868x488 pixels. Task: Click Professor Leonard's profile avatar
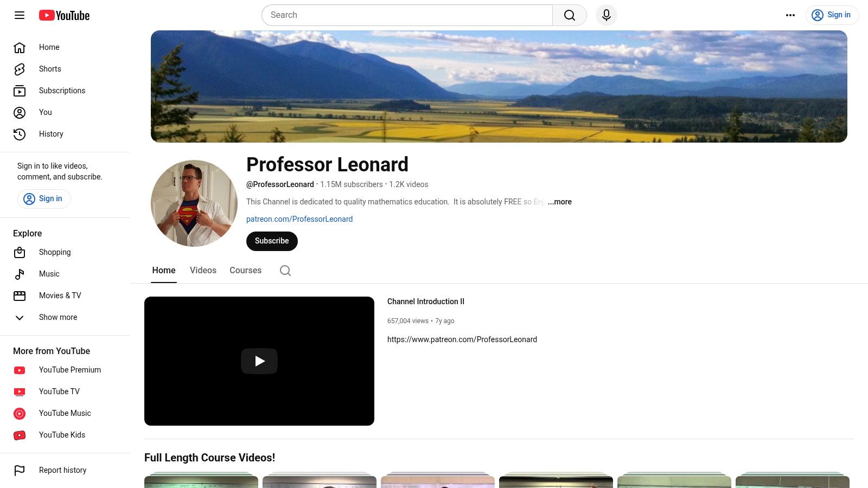click(x=194, y=203)
